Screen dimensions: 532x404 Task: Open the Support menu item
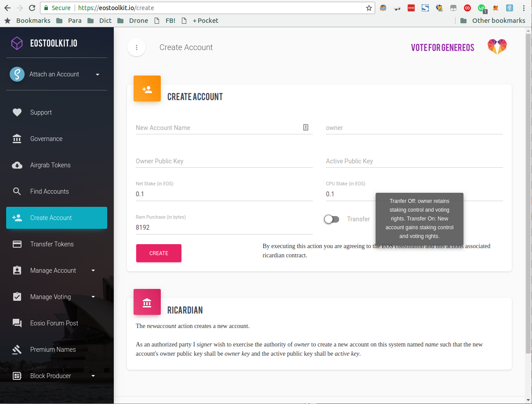[57, 112]
